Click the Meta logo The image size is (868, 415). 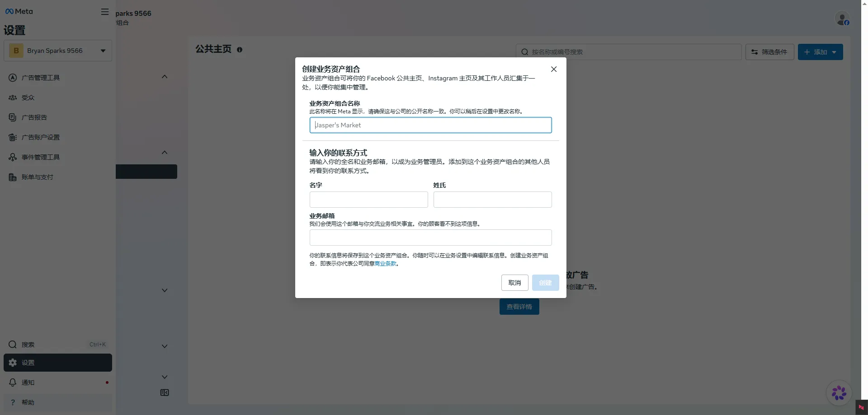pos(19,11)
